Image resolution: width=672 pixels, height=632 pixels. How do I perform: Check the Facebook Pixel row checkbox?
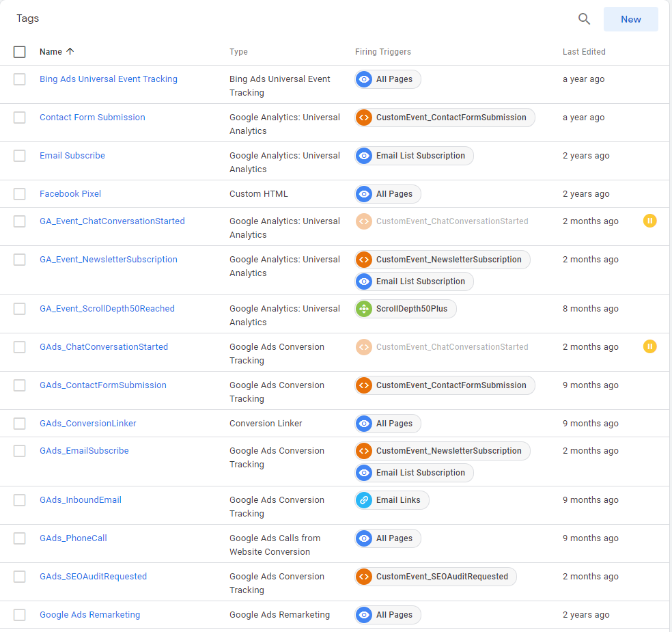(x=19, y=193)
